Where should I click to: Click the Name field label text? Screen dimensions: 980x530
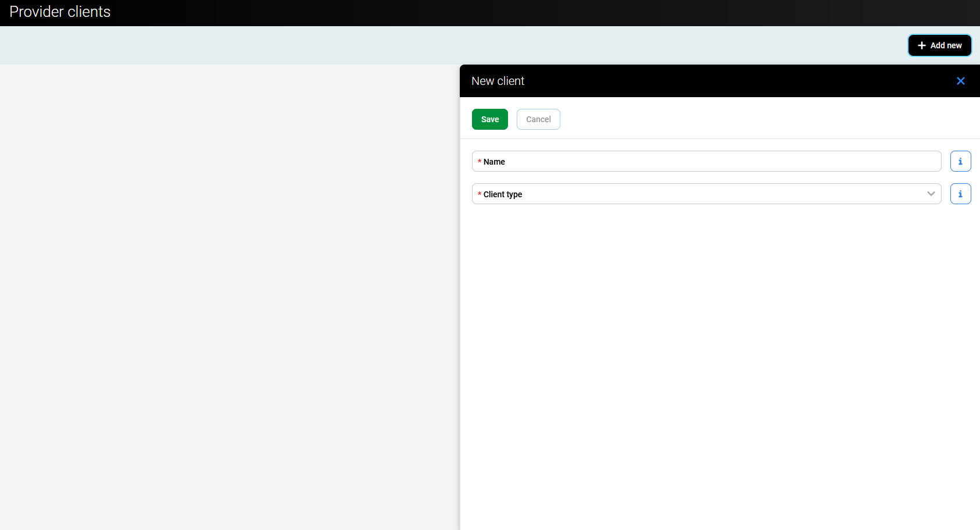click(494, 162)
